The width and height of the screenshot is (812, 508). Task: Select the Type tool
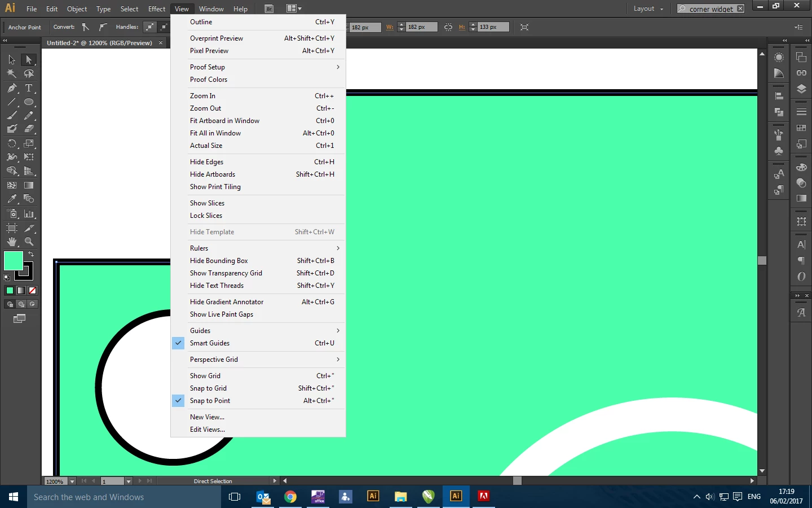(29, 88)
